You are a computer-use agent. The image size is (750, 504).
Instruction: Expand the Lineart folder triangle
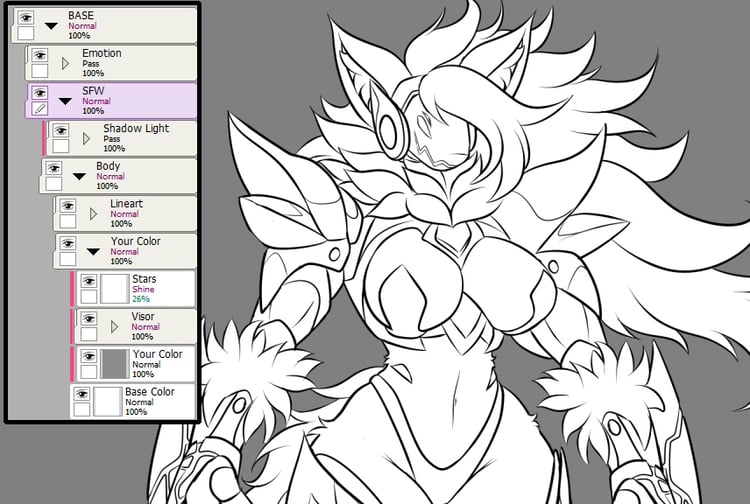(93, 214)
